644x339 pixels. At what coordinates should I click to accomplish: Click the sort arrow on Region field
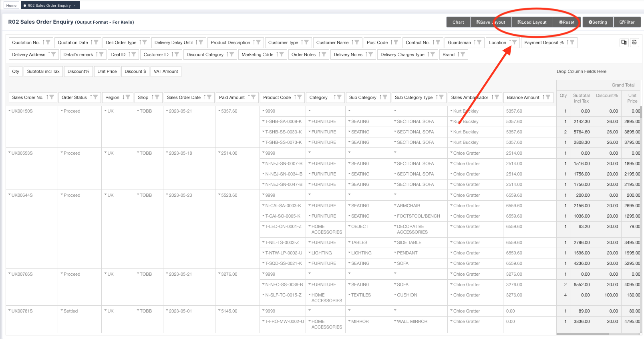pos(123,97)
